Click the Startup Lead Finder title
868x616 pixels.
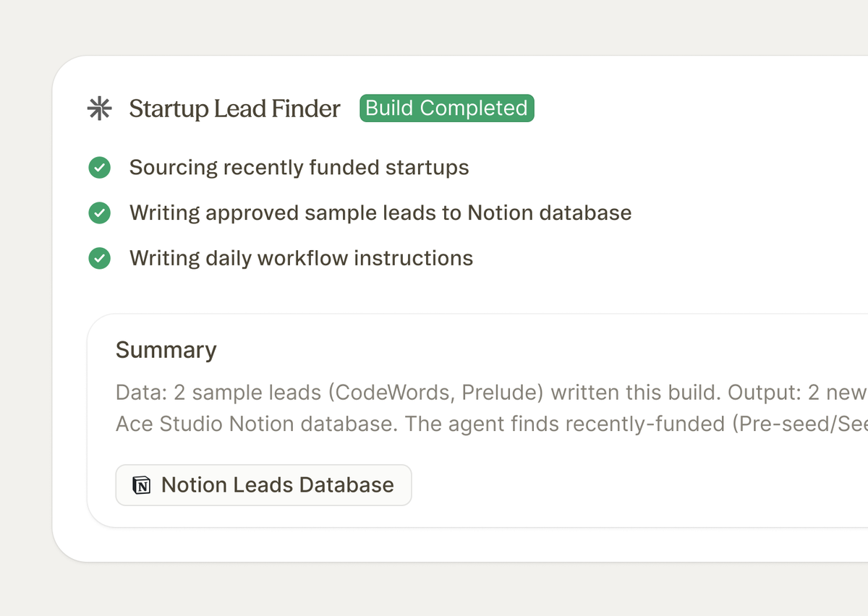pos(234,108)
